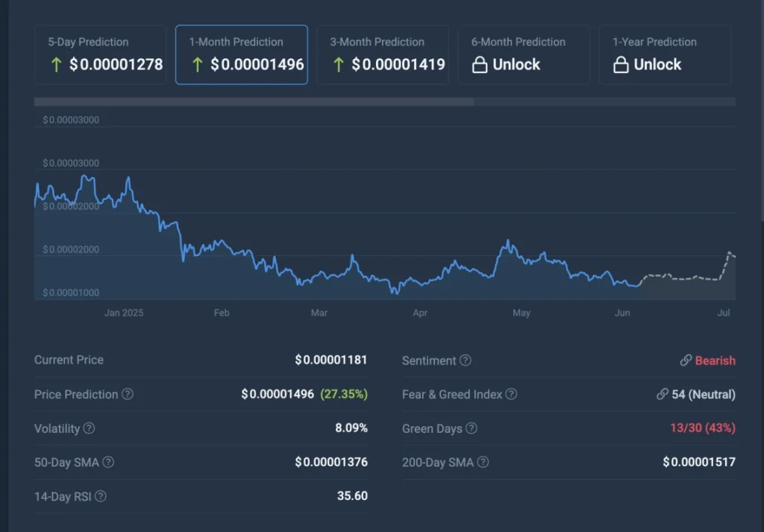The height and width of the screenshot is (532, 764).
Task: Click the 200-Day SMA help icon
Action: [x=483, y=463]
